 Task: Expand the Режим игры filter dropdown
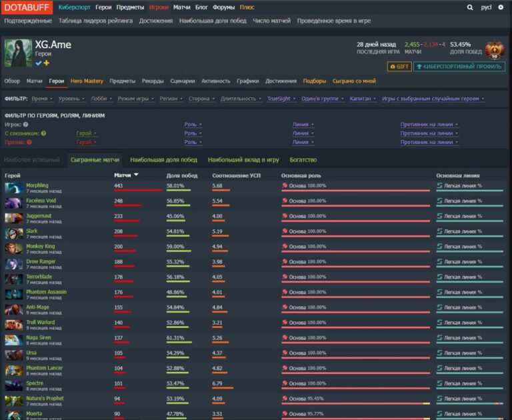(136, 99)
